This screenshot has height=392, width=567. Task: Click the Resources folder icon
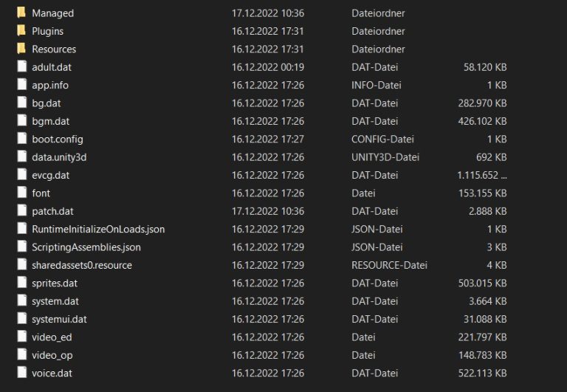click(21, 49)
